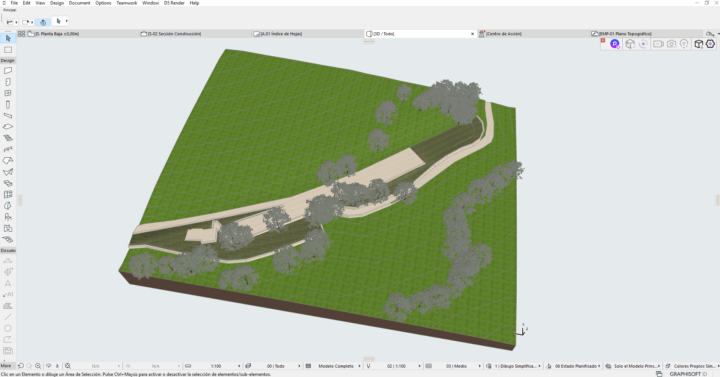Select the Curtain Wall tool
The height and width of the screenshot is (377, 720).
[x=8, y=194]
